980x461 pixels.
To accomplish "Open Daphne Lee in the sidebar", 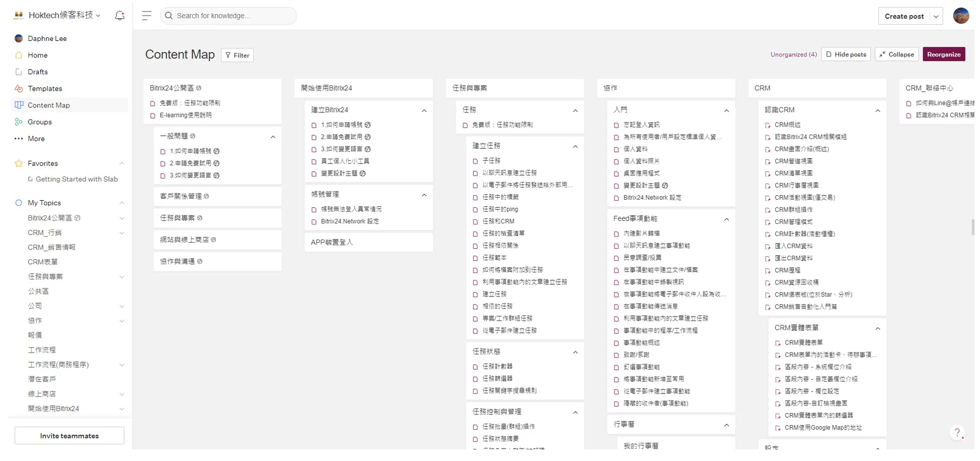I will pos(47,38).
